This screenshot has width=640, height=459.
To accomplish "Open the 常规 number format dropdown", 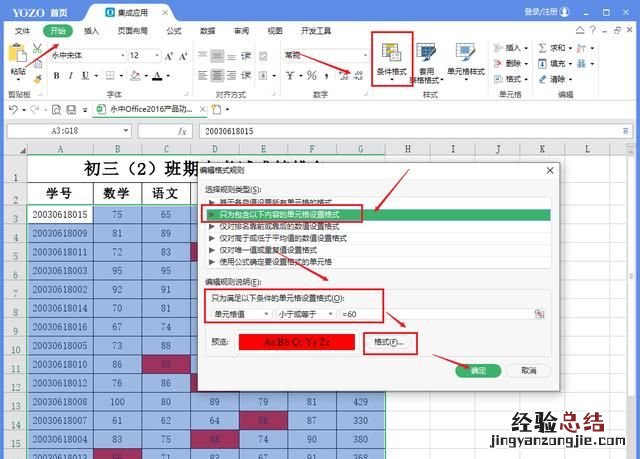I will click(x=365, y=55).
